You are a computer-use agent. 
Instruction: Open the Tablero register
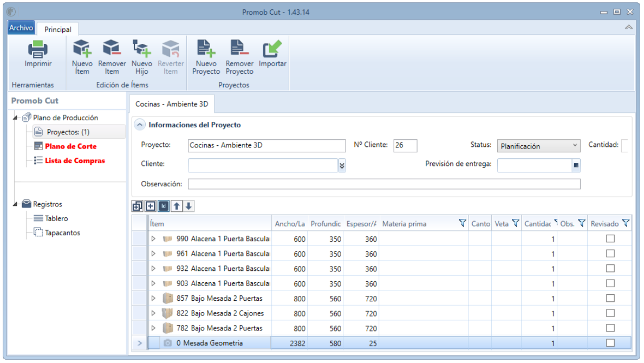click(x=56, y=218)
